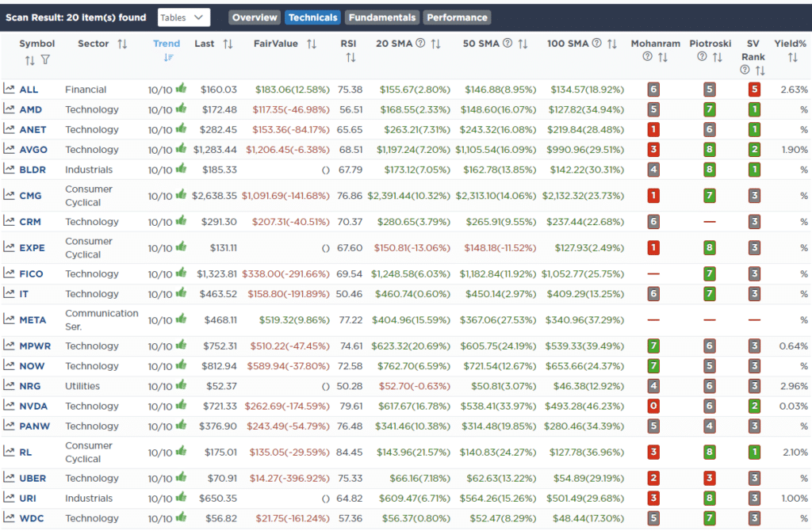Click the RSI value 84.45 for RL

(x=349, y=453)
